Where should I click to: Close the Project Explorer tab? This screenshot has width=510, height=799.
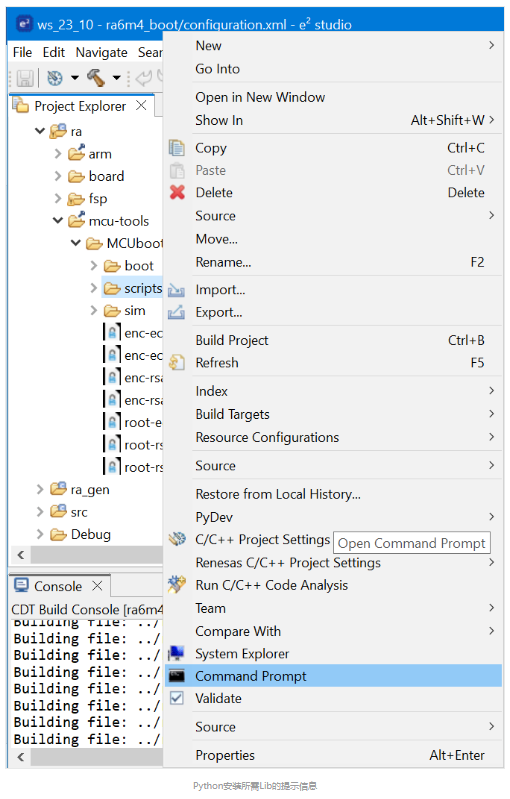141,105
